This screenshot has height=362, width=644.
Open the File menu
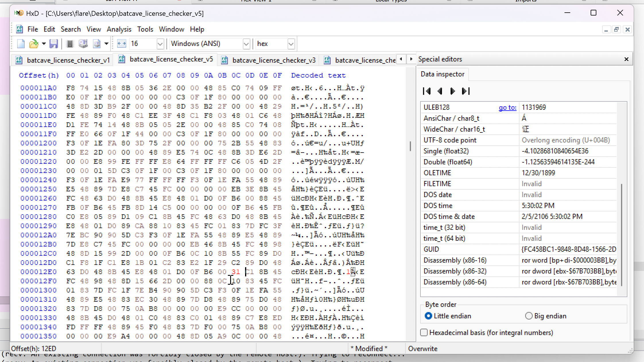coord(33,29)
